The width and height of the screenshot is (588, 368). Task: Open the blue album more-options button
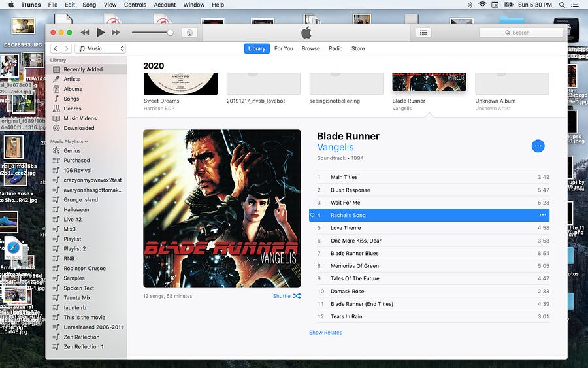tap(538, 146)
